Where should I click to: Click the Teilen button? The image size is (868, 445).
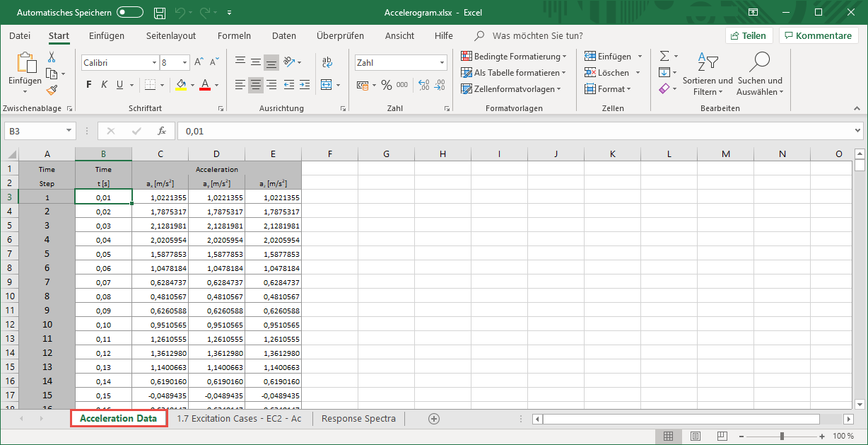click(x=749, y=35)
